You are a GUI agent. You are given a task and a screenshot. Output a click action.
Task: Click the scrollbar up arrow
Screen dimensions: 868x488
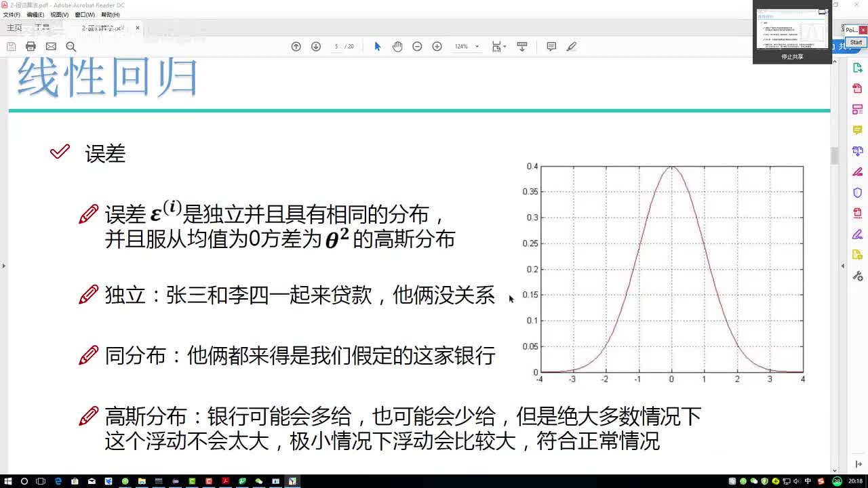(x=835, y=62)
